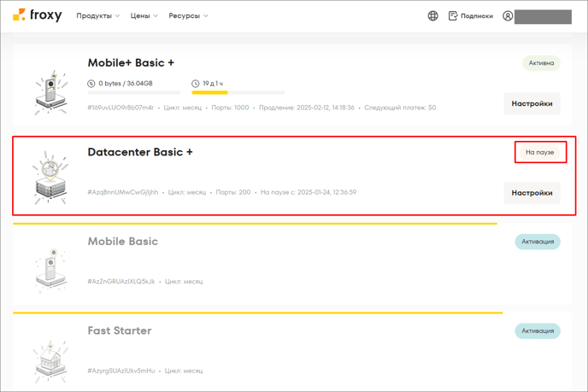
Task: Click the clock icon by 19 д 1 ч
Action: click(196, 84)
